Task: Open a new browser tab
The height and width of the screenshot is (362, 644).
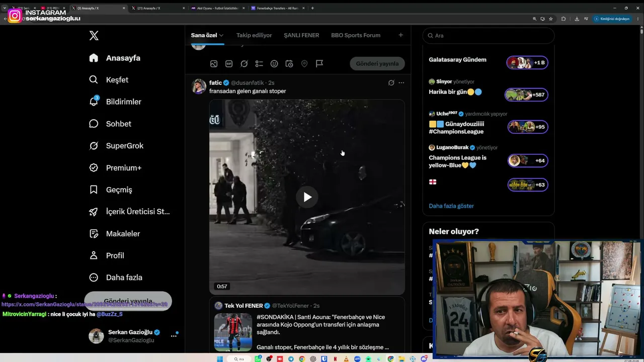Action: pyautogui.click(x=312, y=8)
